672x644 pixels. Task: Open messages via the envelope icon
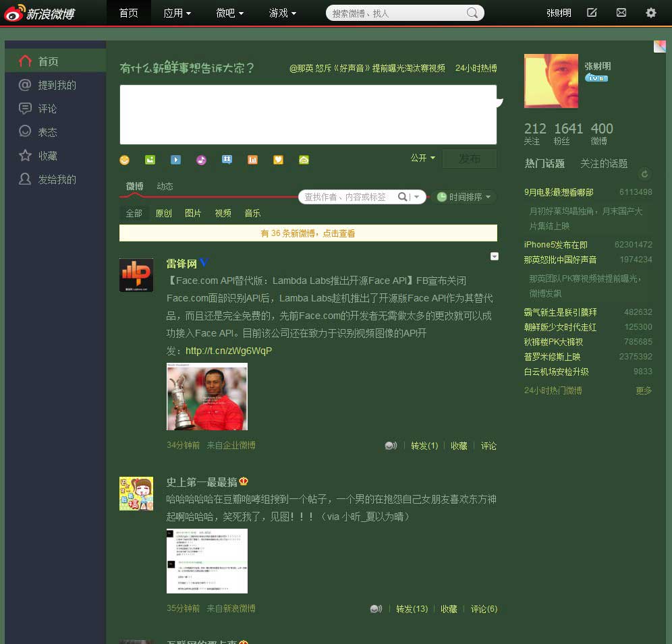click(621, 12)
